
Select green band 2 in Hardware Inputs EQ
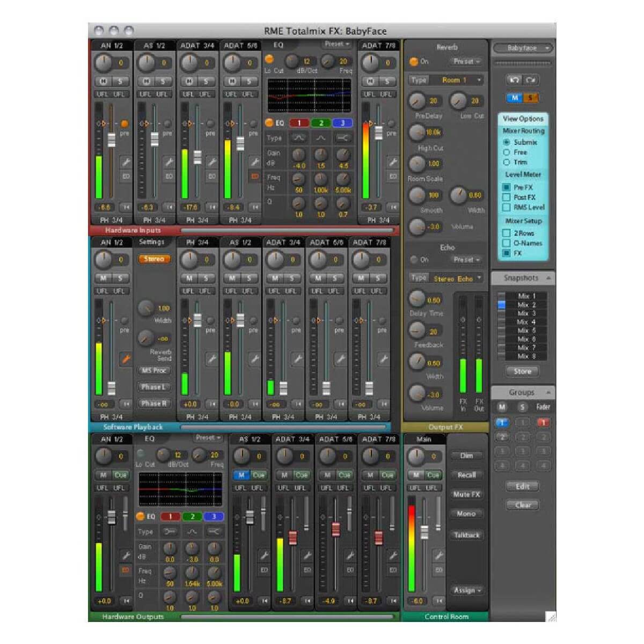click(x=321, y=123)
